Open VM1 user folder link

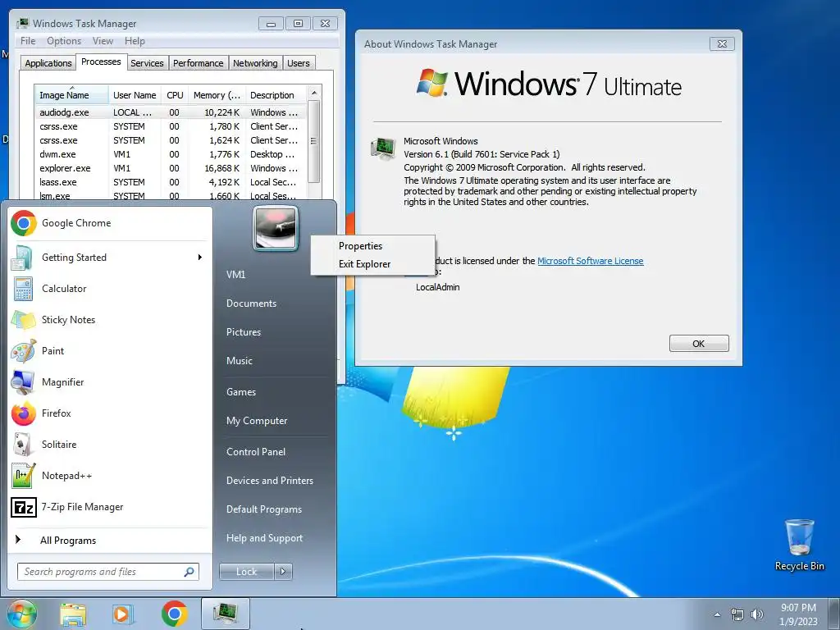click(235, 274)
